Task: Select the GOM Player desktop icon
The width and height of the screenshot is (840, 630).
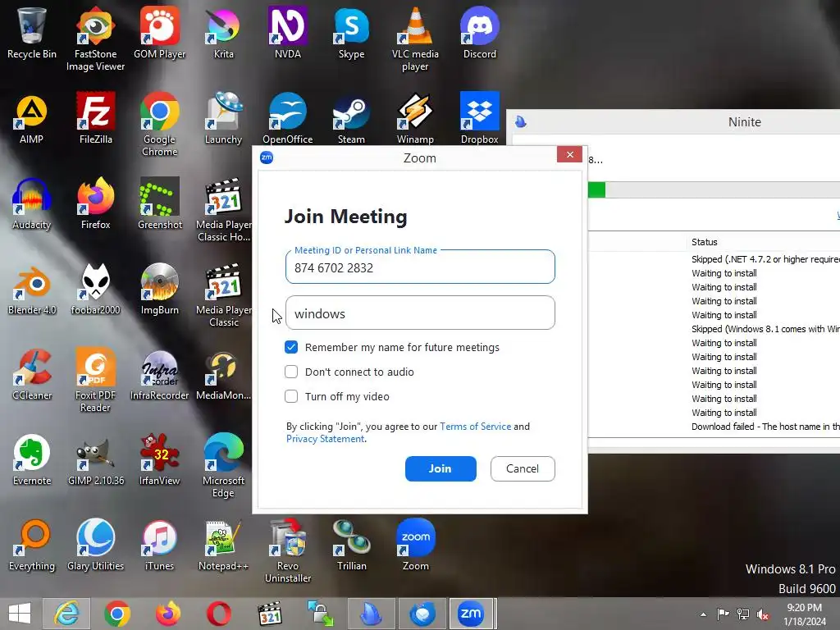Action: tap(160, 32)
